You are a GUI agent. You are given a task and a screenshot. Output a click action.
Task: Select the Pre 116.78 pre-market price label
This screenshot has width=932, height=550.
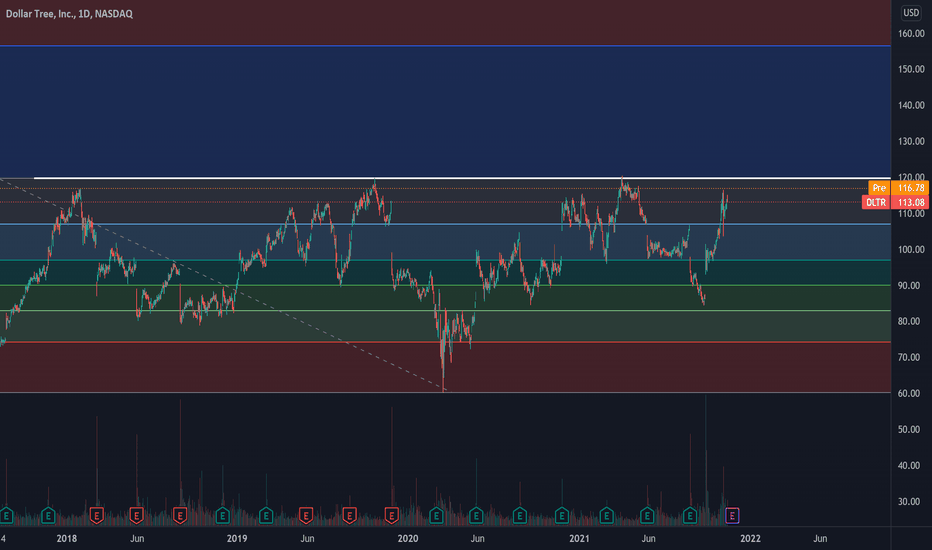[x=898, y=188]
